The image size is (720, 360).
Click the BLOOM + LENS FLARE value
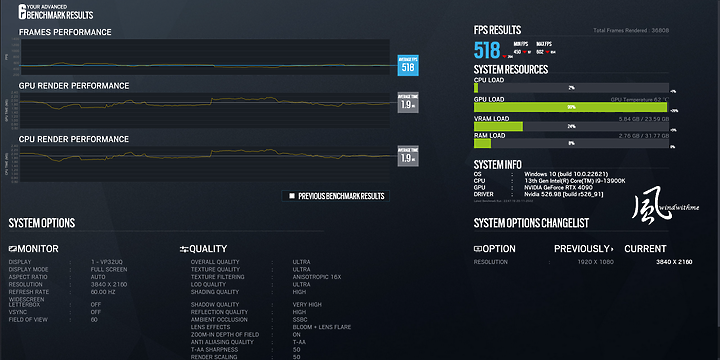322,327
